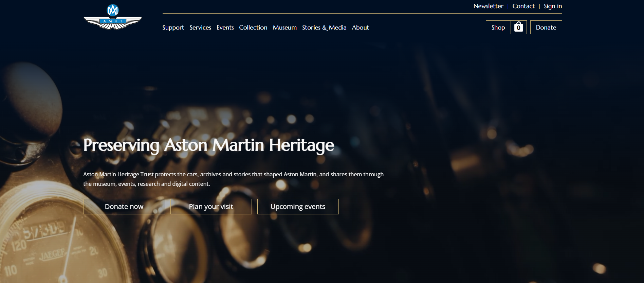
Task: Open the shopping bag cart icon
Action: [518, 27]
